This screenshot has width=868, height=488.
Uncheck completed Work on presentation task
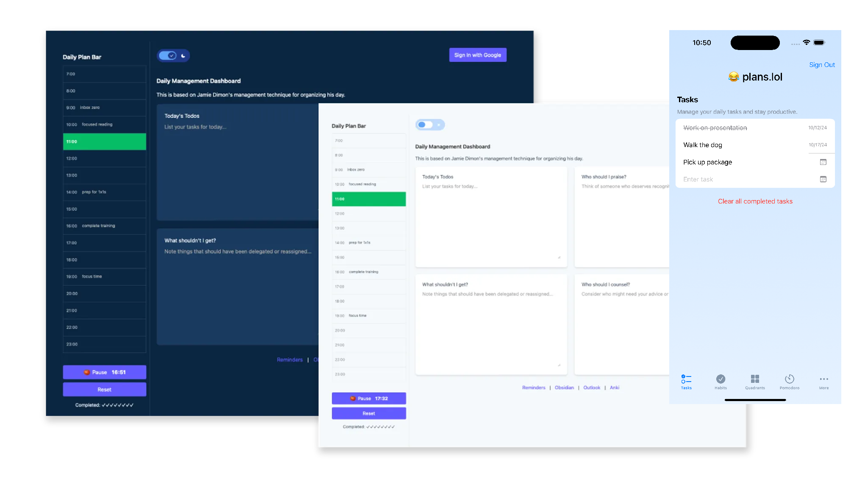click(715, 128)
